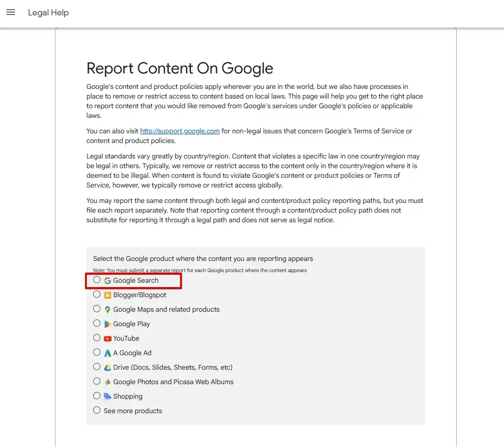Click the Blogger/Blogspot label text

(140, 295)
